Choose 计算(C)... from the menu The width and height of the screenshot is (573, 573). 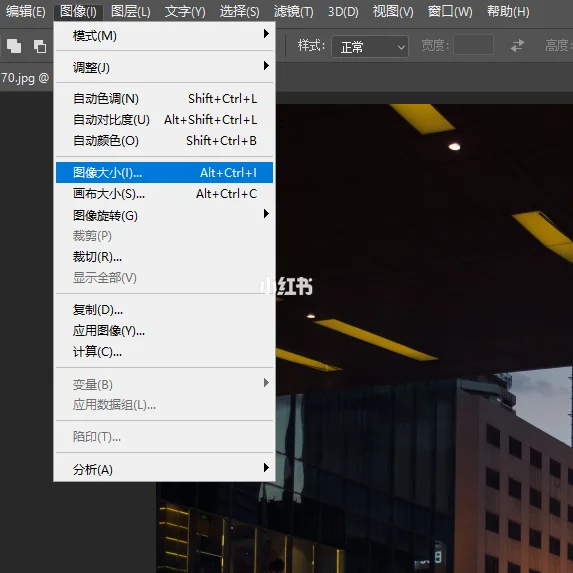point(164,352)
